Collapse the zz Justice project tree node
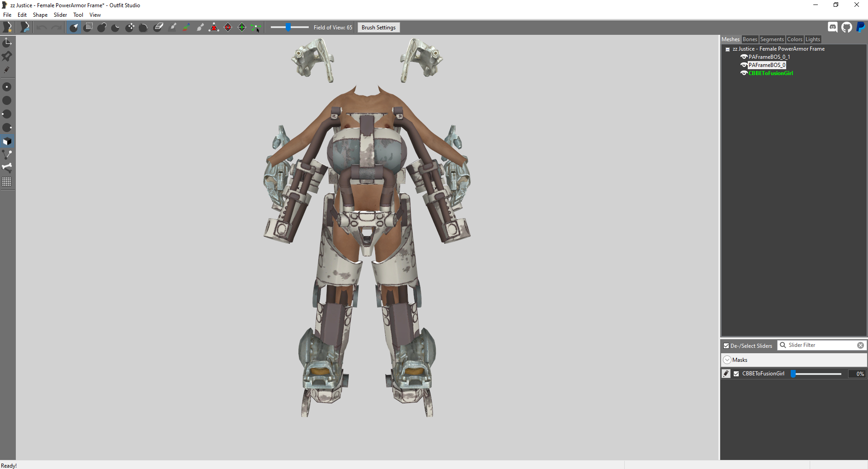Screen dimensions: 868x469 pos(727,49)
